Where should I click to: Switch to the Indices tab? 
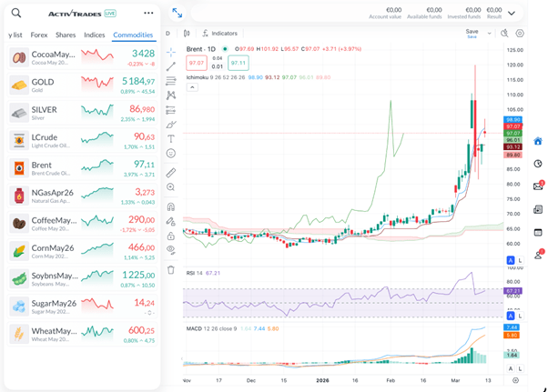[x=94, y=35]
